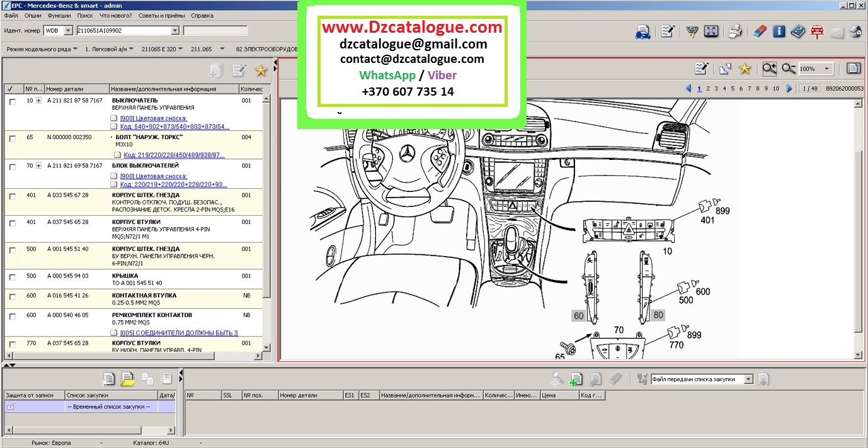
Task: Go to illustration page 10
Action: point(776,89)
